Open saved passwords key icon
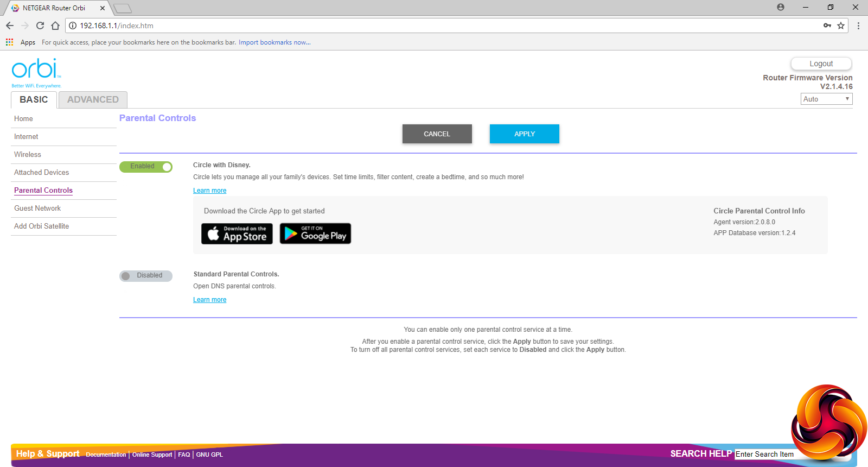 [827, 26]
